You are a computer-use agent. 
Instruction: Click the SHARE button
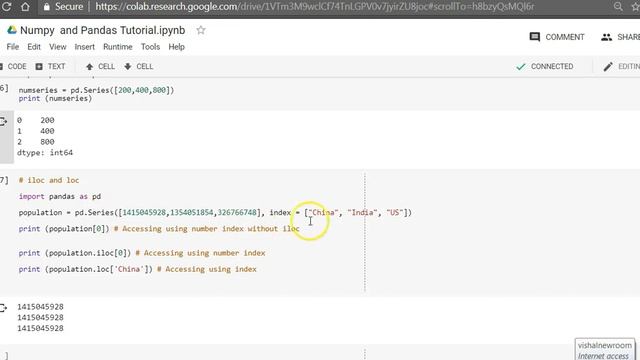tap(620, 37)
